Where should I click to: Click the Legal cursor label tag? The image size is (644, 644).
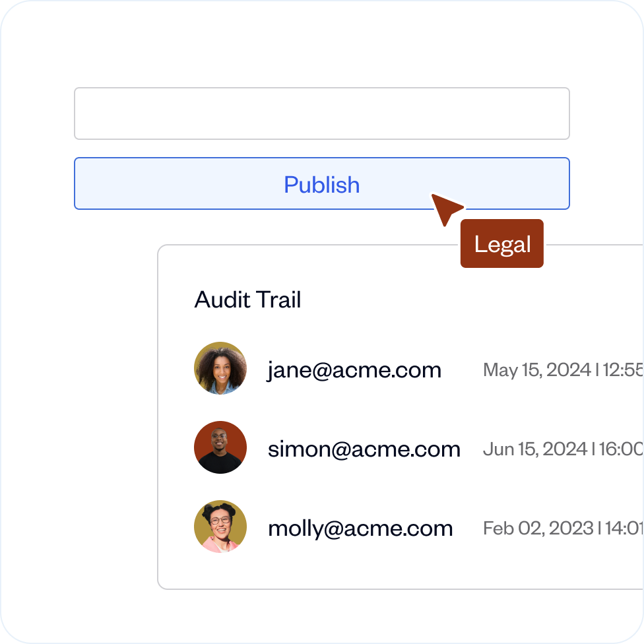point(502,243)
